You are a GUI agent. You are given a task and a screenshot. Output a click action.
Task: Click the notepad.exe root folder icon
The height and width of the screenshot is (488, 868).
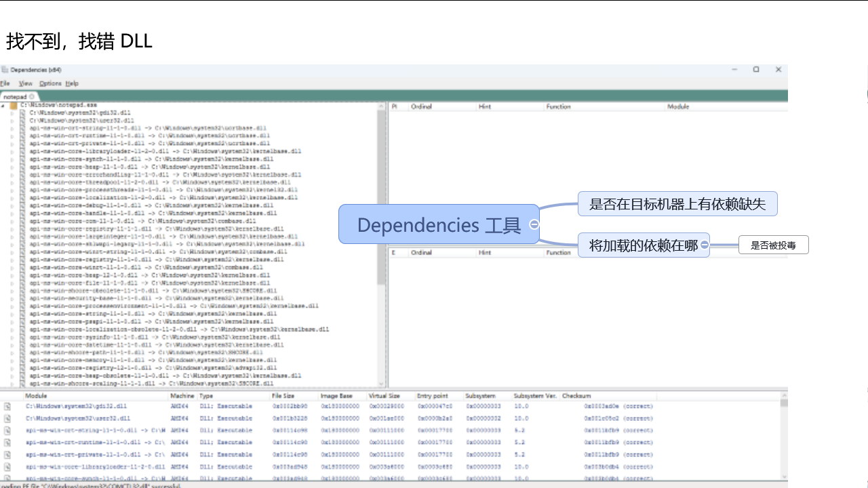pyautogui.click(x=14, y=106)
